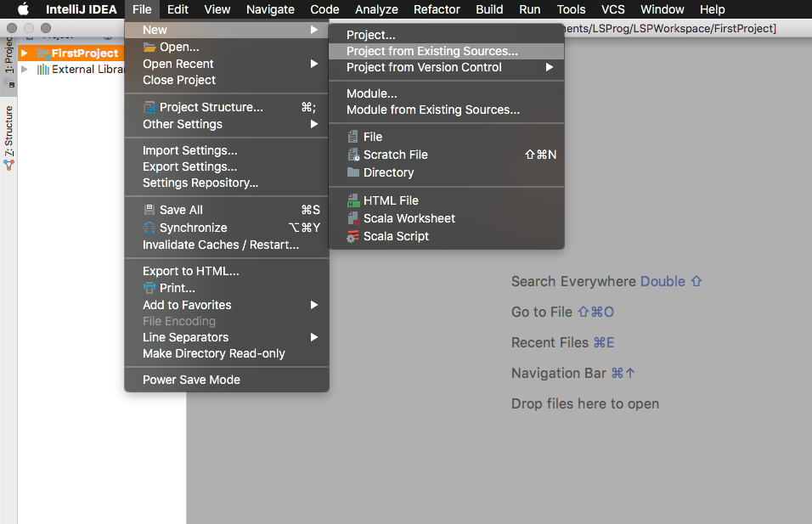Click the External Libraries bars icon
The width and height of the screenshot is (812, 524).
[x=43, y=70]
